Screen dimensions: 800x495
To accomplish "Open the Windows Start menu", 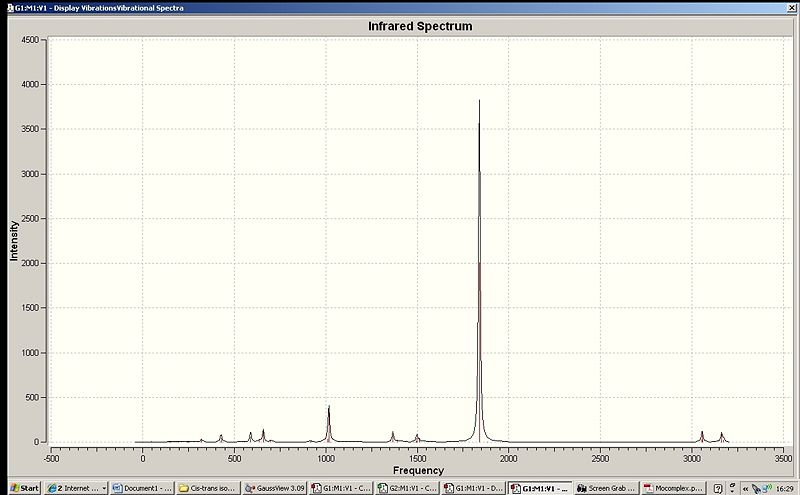I will click(24, 488).
